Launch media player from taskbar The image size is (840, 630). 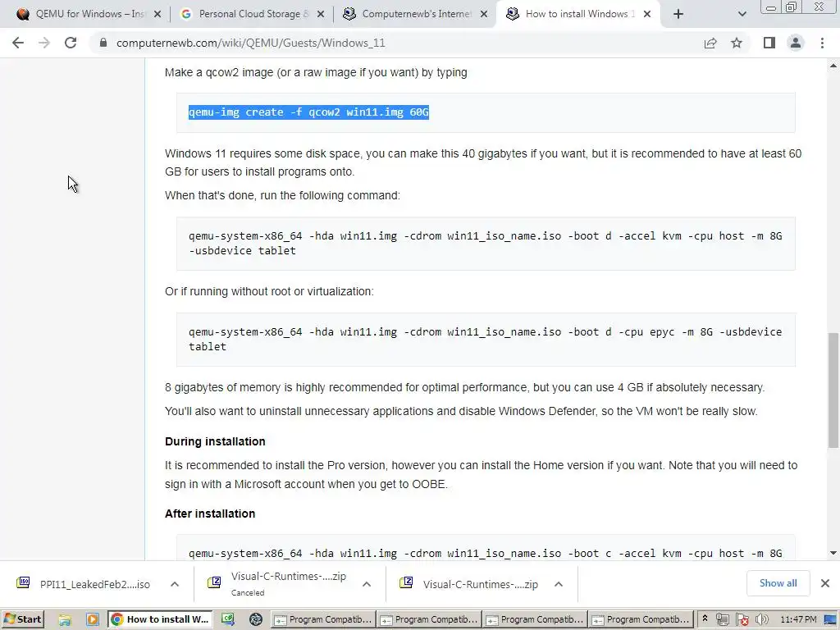(92, 620)
